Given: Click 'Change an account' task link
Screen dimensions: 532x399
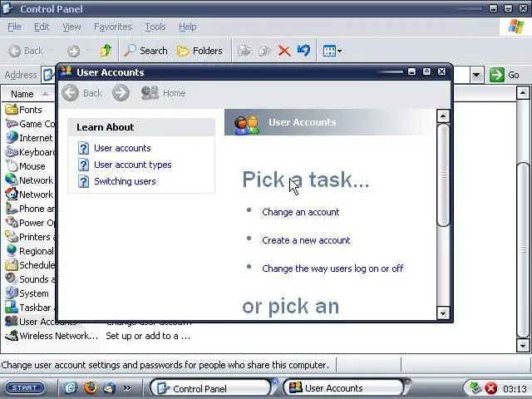Looking at the screenshot, I should pyautogui.click(x=301, y=212).
